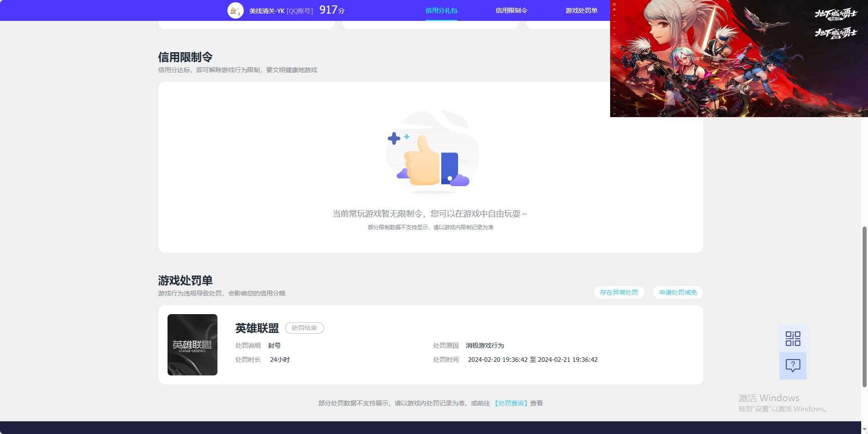This screenshot has width=868, height=434.
Task: Click the 游戏行为违规导致处罚 subtitle
Action: pyautogui.click(x=222, y=293)
